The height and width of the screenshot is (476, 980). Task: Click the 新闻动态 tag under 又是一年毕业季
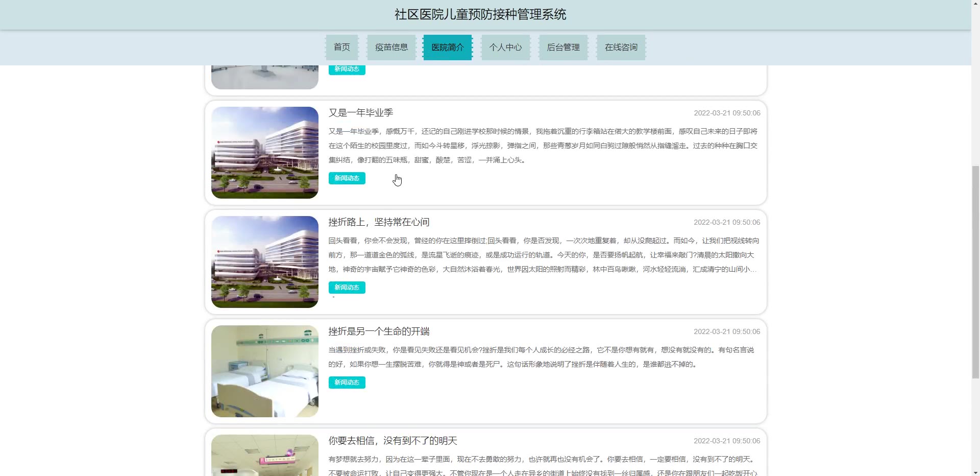coord(347,178)
